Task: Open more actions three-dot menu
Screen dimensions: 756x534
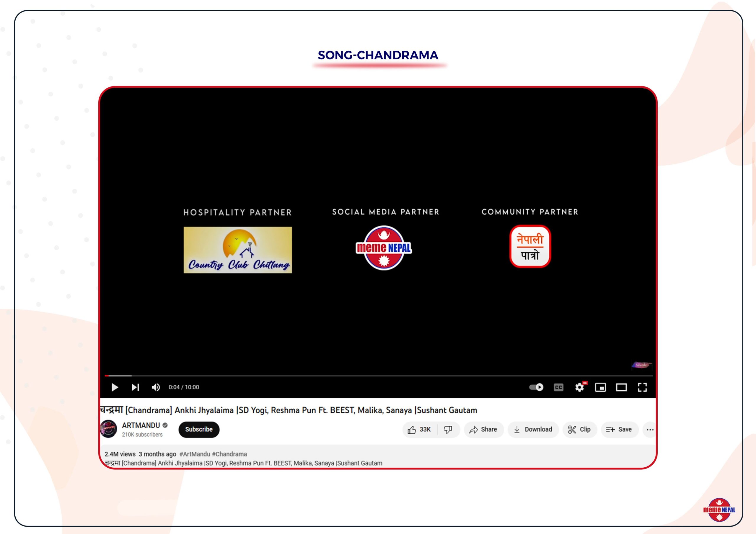Action: [650, 429]
